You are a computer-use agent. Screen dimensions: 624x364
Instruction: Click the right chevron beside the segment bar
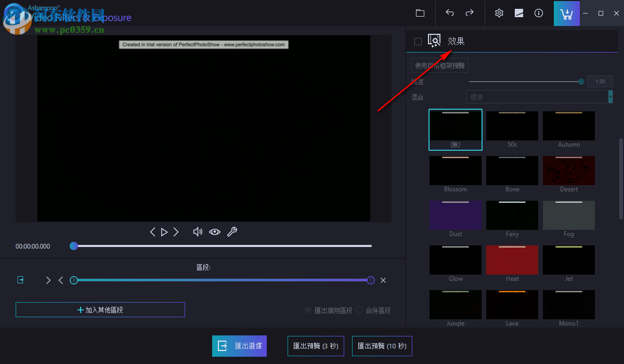(48, 280)
